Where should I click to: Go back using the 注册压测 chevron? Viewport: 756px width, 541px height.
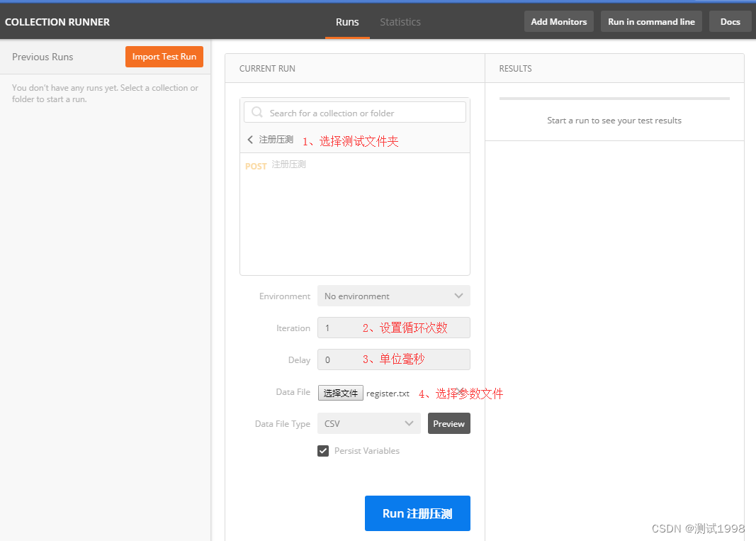(x=249, y=140)
